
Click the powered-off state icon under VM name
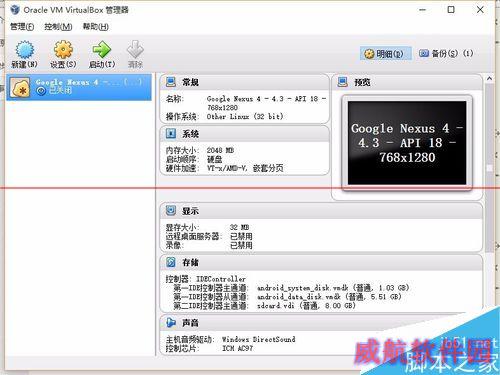pyautogui.click(x=41, y=91)
